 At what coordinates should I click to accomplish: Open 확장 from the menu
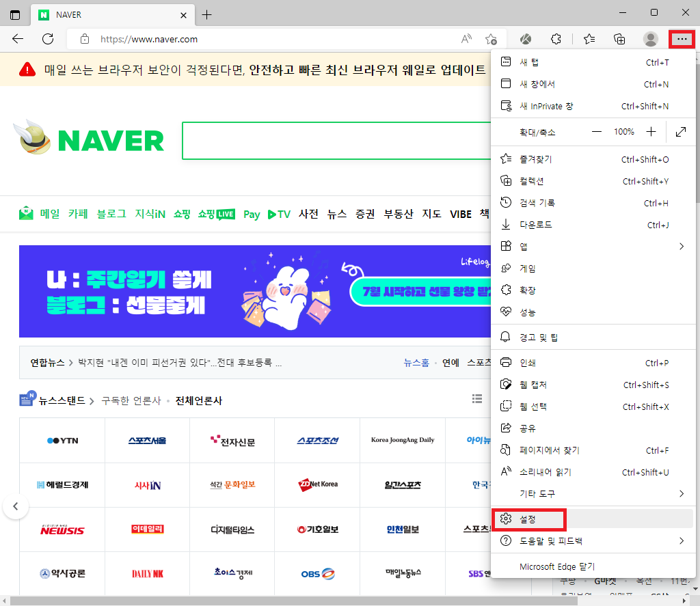[593, 290]
